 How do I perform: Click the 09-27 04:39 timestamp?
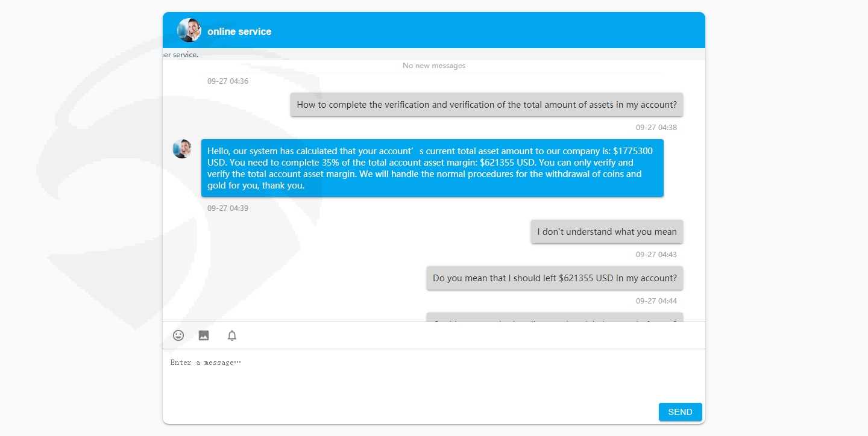(x=228, y=208)
